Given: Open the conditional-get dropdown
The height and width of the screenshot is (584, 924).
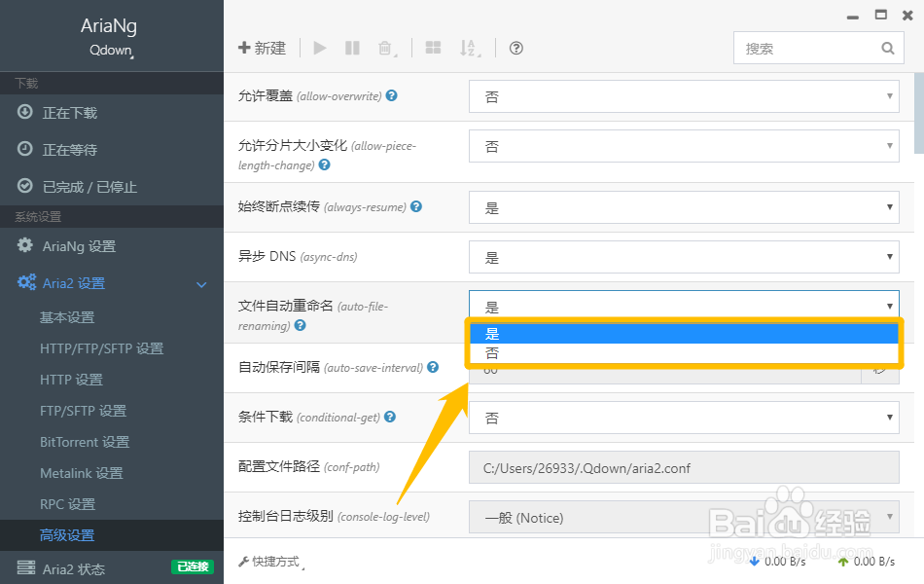Looking at the screenshot, I should 684,417.
